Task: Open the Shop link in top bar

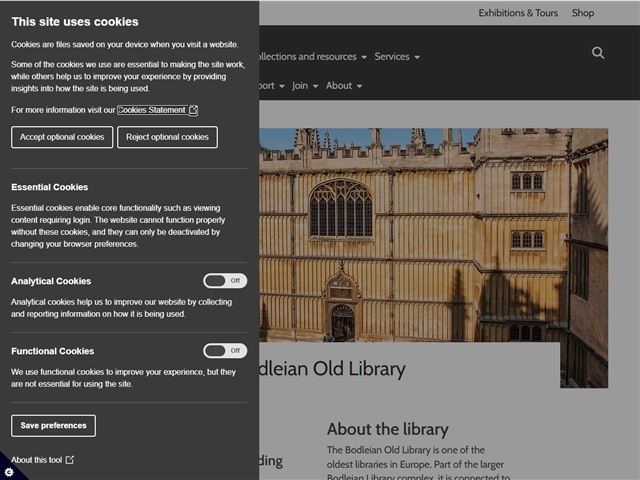Action: (583, 13)
